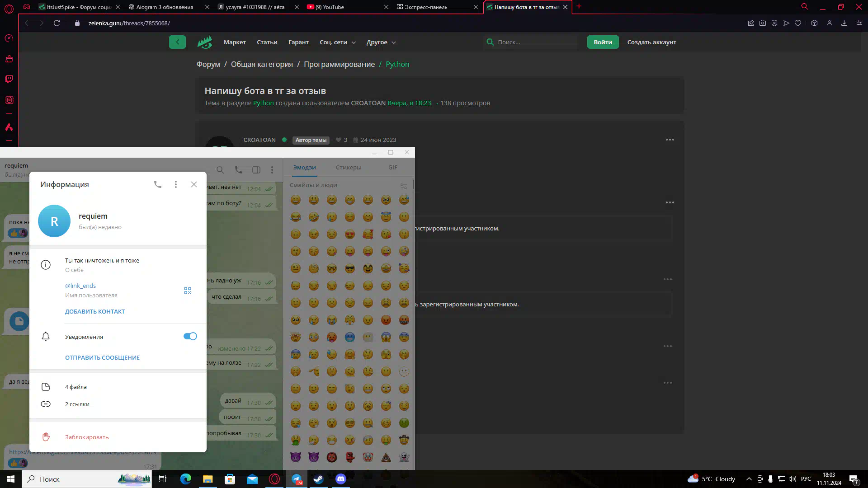868x488 pixels.
Task: Switch to the Aiogram 3 обновления browser tab
Action: [x=168, y=7]
